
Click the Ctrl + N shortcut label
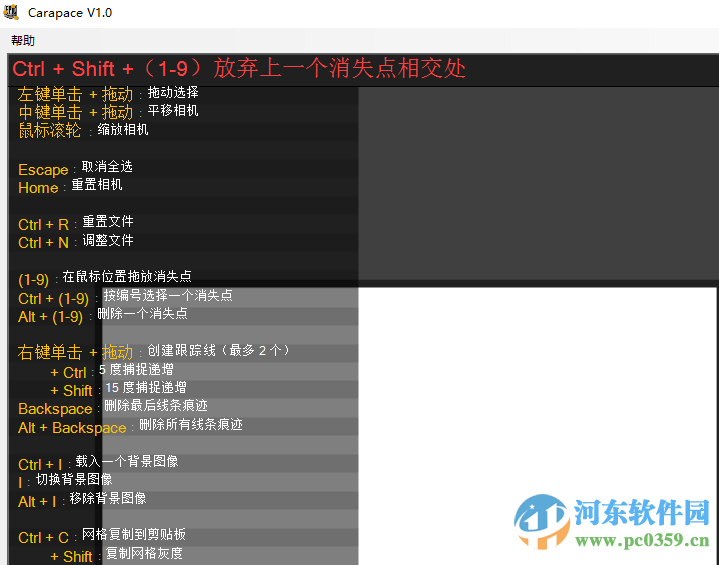click(44, 243)
